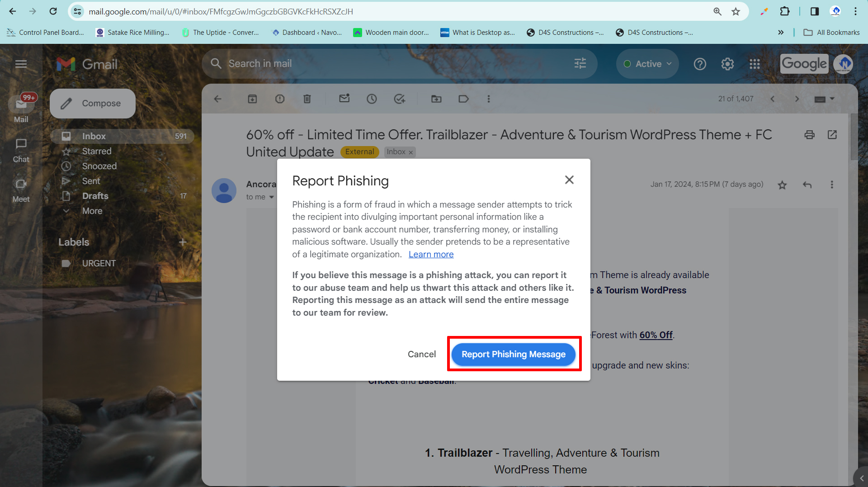Star the email from Ancora
Screen dimensions: 868x487
[x=782, y=185]
